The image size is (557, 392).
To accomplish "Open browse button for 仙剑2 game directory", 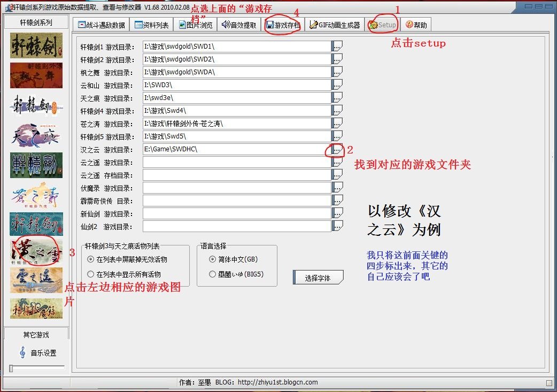I will click(x=337, y=226).
